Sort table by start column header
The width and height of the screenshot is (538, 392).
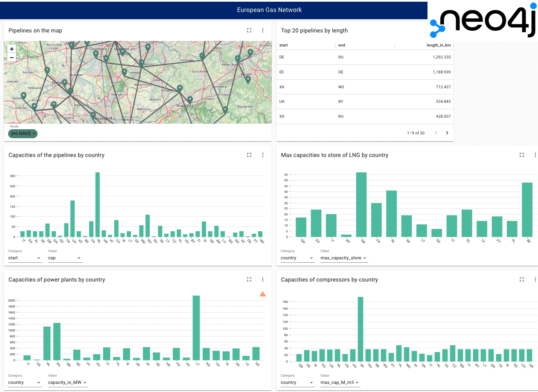click(284, 45)
